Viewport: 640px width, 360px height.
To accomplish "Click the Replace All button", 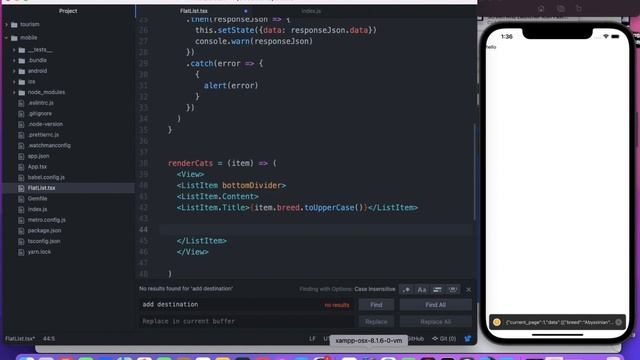I will (436, 322).
